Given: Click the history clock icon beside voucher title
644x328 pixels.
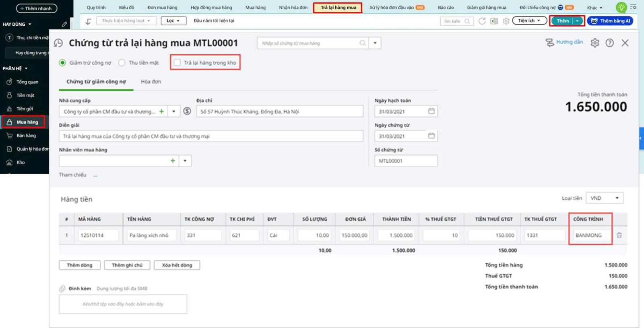Looking at the screenshot, I should (x=58, y=43).
